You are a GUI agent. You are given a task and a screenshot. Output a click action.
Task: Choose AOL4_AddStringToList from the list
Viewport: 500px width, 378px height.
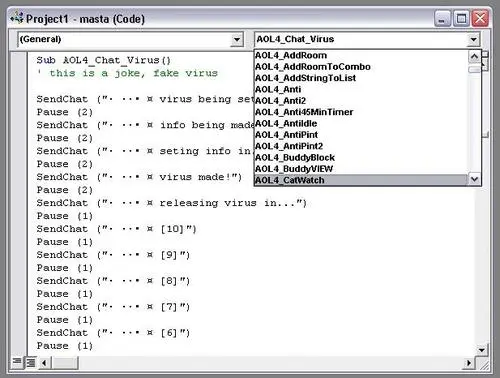(361, 78)
